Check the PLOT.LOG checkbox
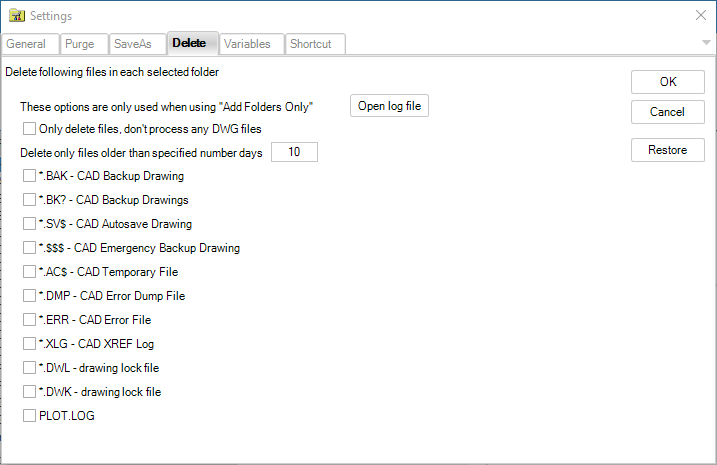This screenshot has height=465, width=717. pos(29,416)
